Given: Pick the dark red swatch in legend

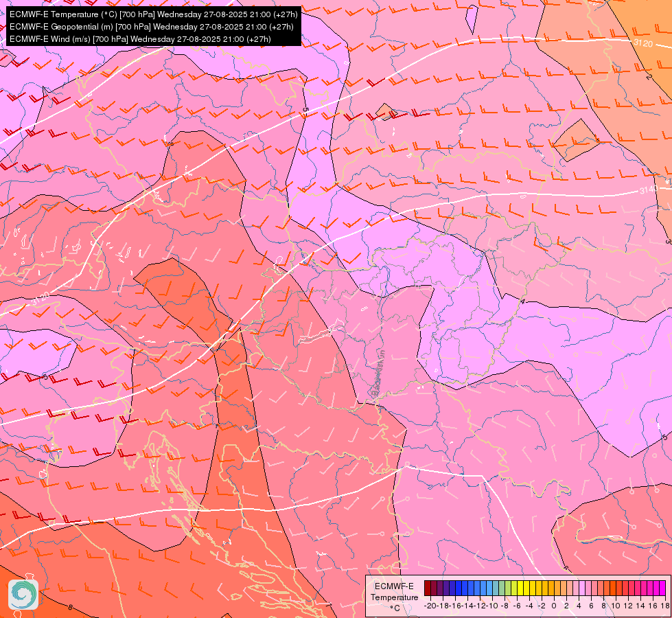Looking at the screenshot, I should coord(428,588).
